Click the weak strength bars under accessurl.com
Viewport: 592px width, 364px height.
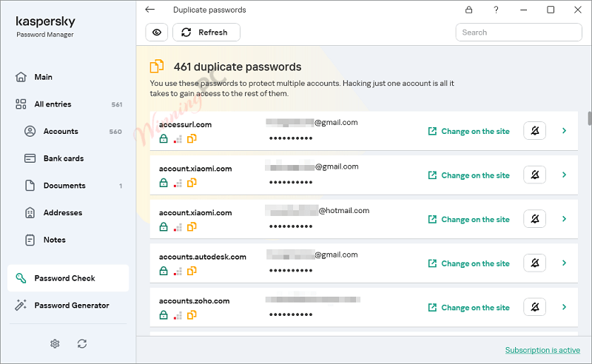[178, 139]
